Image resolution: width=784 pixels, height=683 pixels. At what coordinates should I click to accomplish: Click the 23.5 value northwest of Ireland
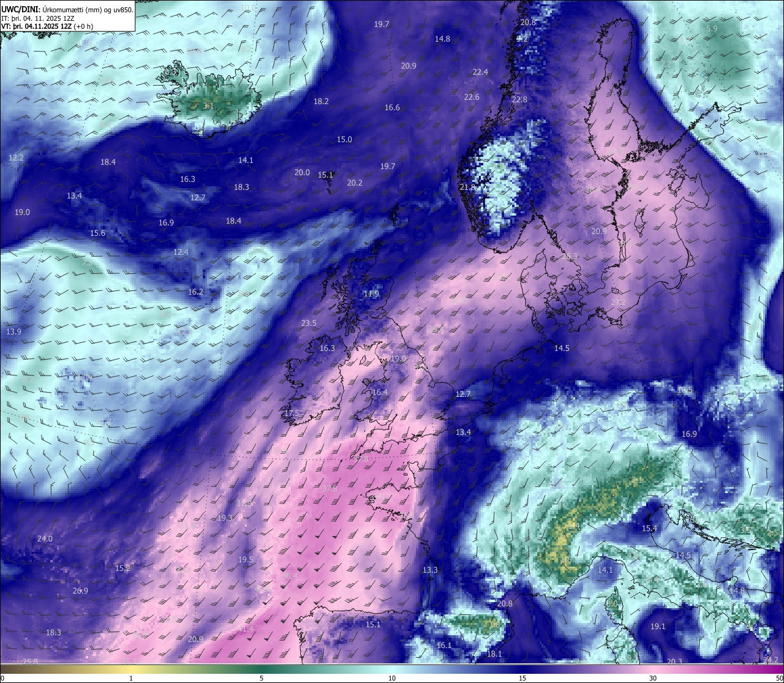tap(309, 323)
